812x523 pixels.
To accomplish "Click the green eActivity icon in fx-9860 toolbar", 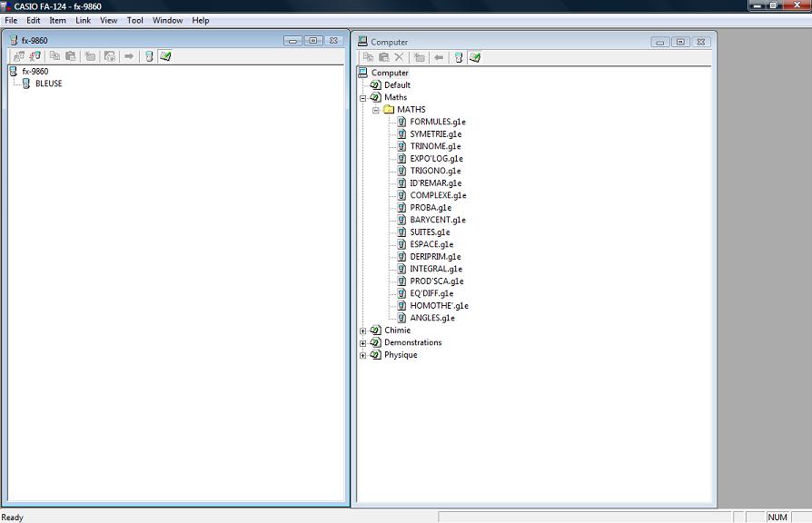I will coord(165,56).
